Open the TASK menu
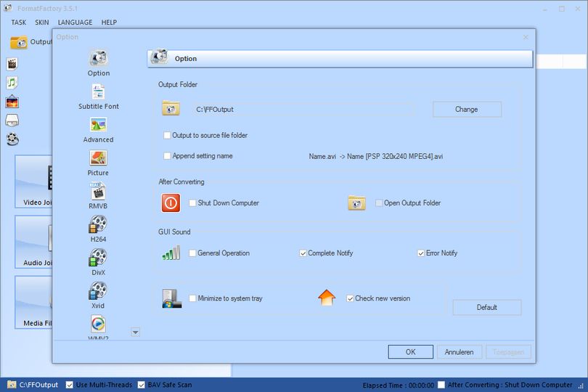This screenshot has width=588, height=392. pos(18,23)
